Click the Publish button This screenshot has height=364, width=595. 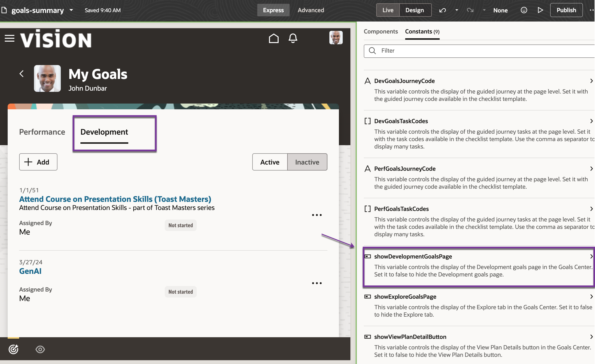tap(566, 10)
